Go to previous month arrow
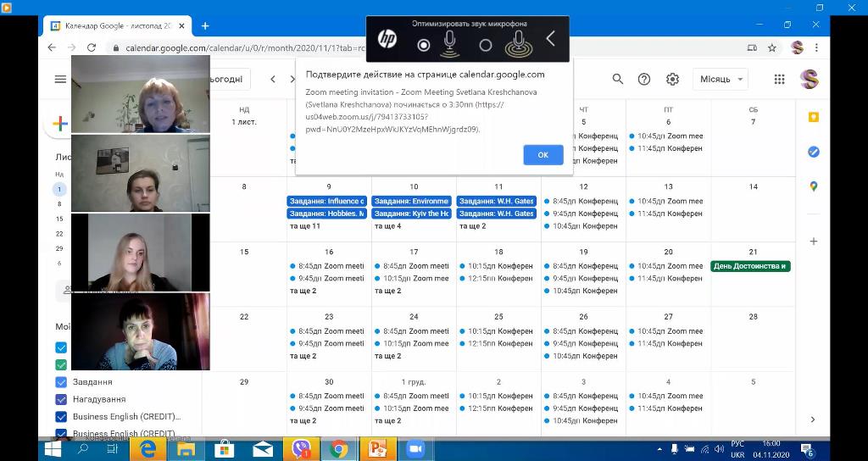Screen dimensions: 868x461 pos(273,79)
